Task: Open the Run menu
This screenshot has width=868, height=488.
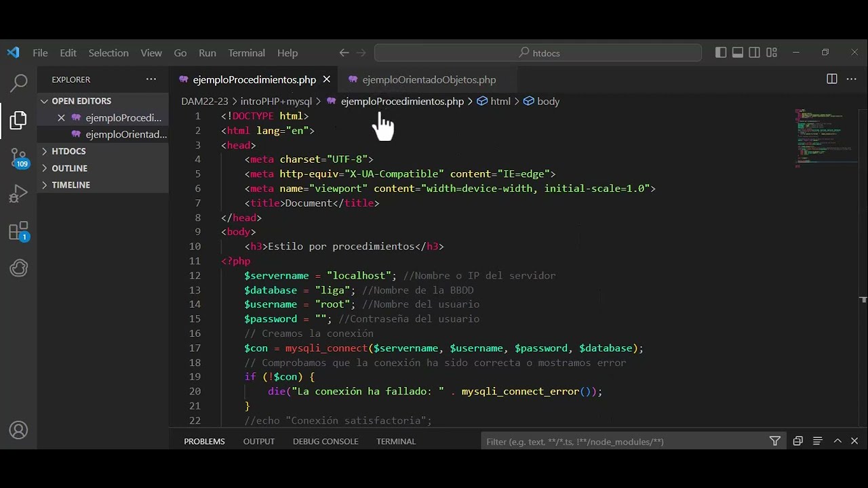Action: (x=208, y=53)
